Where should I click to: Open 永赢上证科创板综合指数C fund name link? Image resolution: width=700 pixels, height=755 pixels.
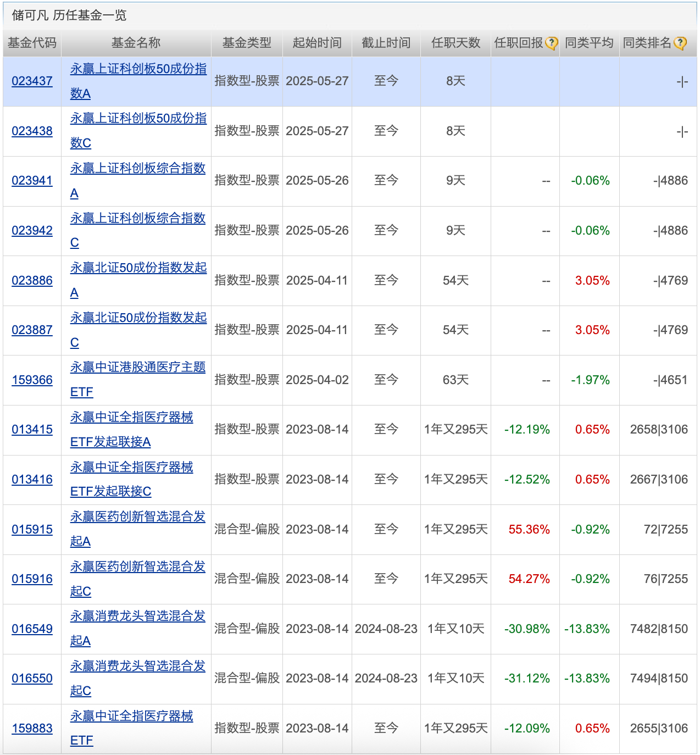coord(138,231)
